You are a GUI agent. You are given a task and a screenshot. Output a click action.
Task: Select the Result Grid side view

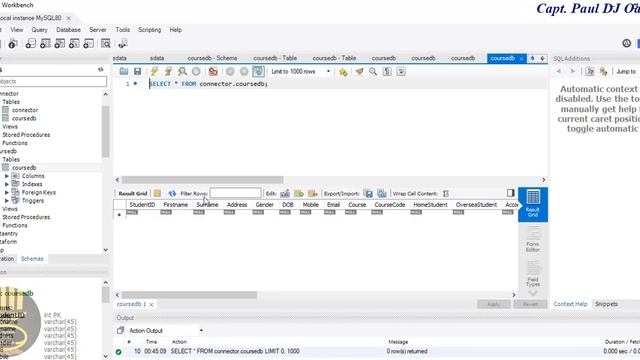[x=533, y=204]
